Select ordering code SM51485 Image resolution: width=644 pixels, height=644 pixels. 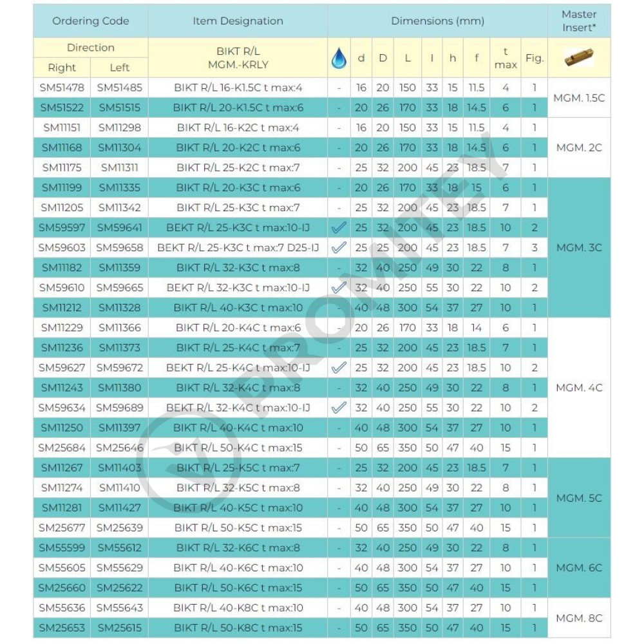(120, 88)
